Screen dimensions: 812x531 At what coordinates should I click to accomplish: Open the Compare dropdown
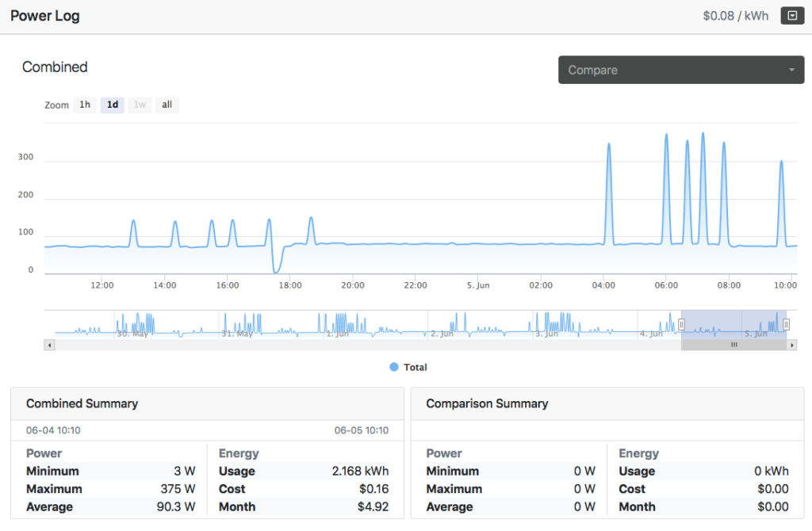(x=681, y=70)
